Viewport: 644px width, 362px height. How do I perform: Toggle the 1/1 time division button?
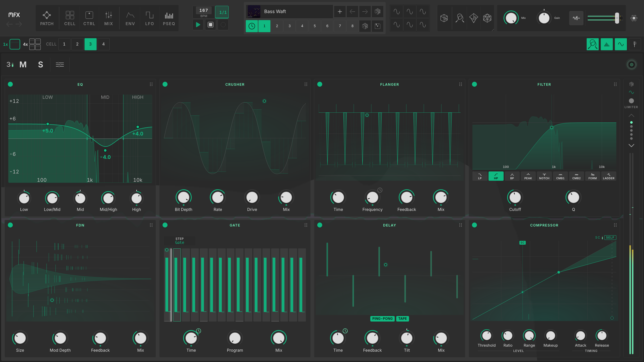coord(222,12)
